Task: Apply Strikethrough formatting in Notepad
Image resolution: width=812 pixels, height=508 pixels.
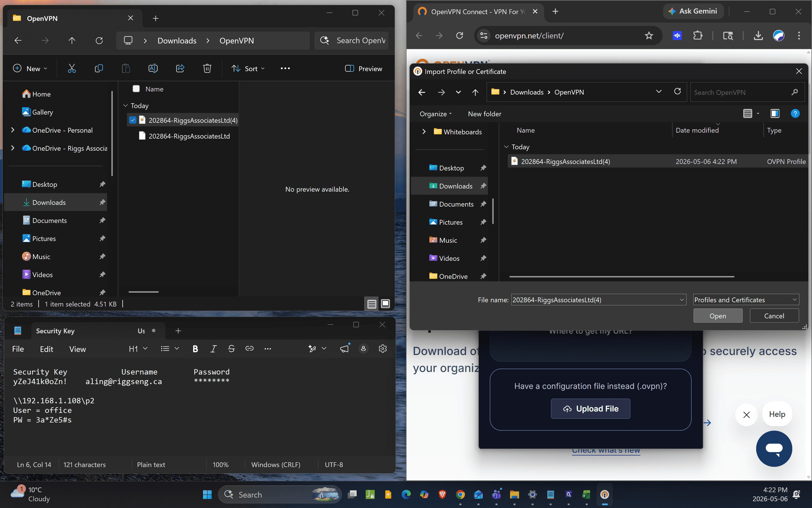Action: [x=231, y=349]
